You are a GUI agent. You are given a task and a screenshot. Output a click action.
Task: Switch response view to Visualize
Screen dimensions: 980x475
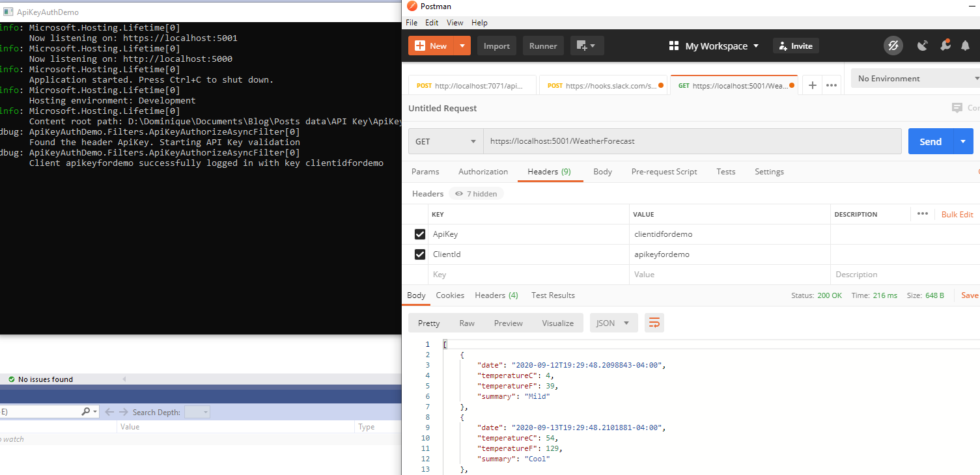coord(558,323)
